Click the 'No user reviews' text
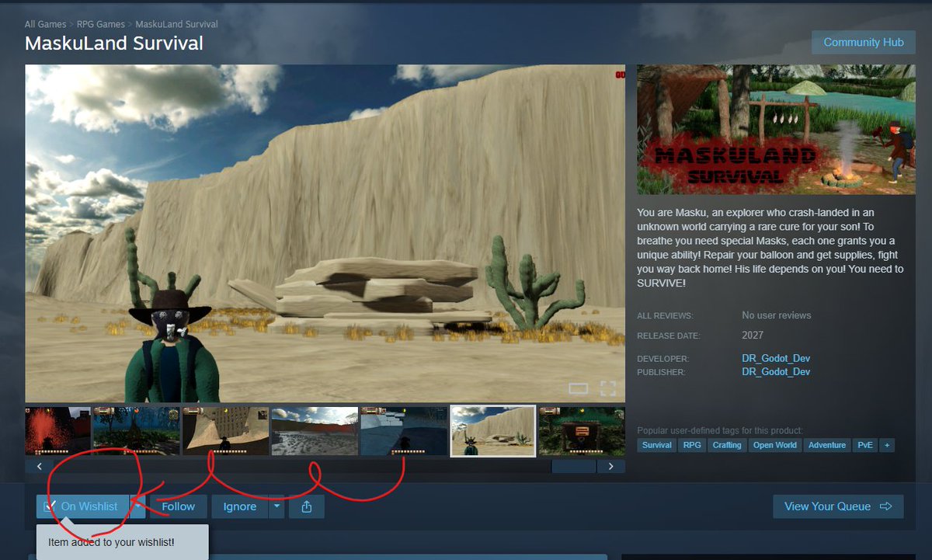 click(x=777, y=315)
